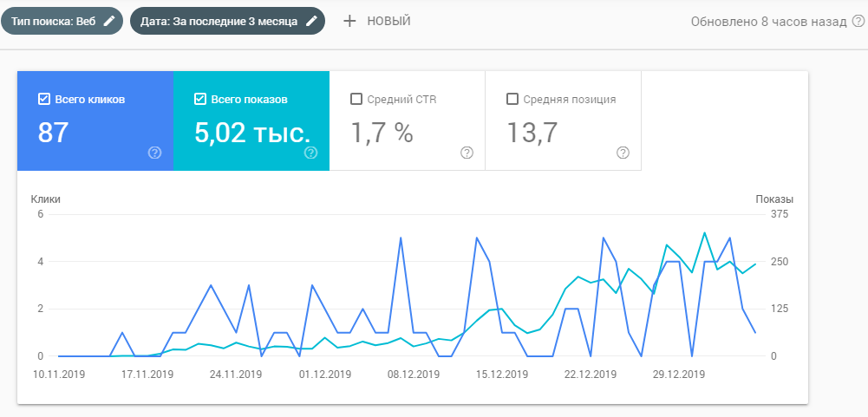868x417 pixels.
Task: Click the average position value '13,7'
Action: pos(532,133)
